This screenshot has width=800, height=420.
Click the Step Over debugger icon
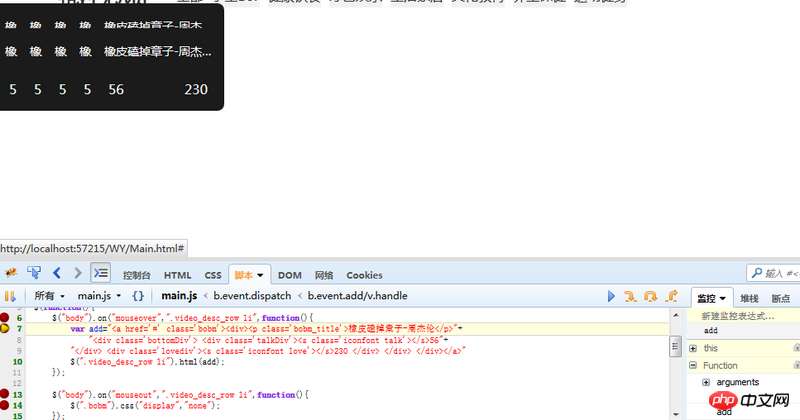(x=651, y=296)
